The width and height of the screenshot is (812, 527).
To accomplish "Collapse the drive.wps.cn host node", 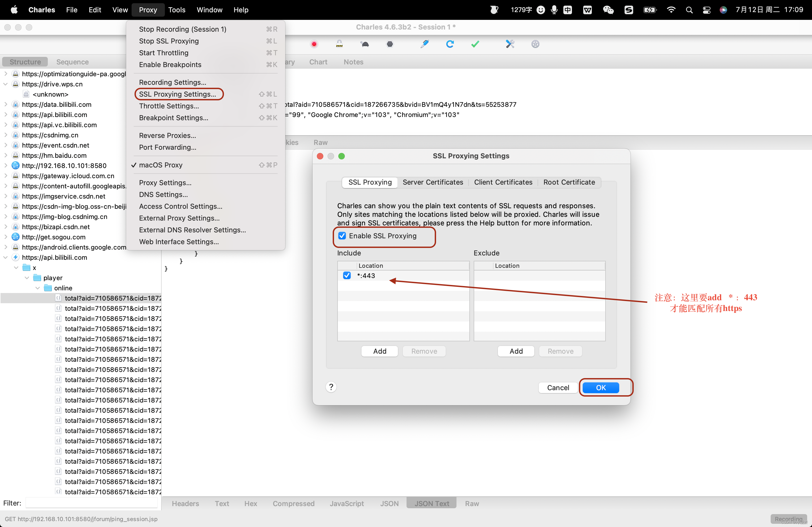I will 6,84.
